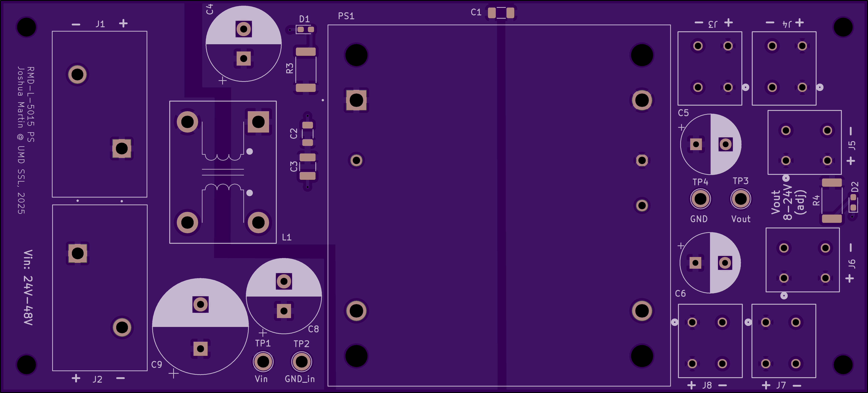The width and height of the screenshot is (868, 393).
Task: Click the L1 inductor label
Action: (286, 237)
